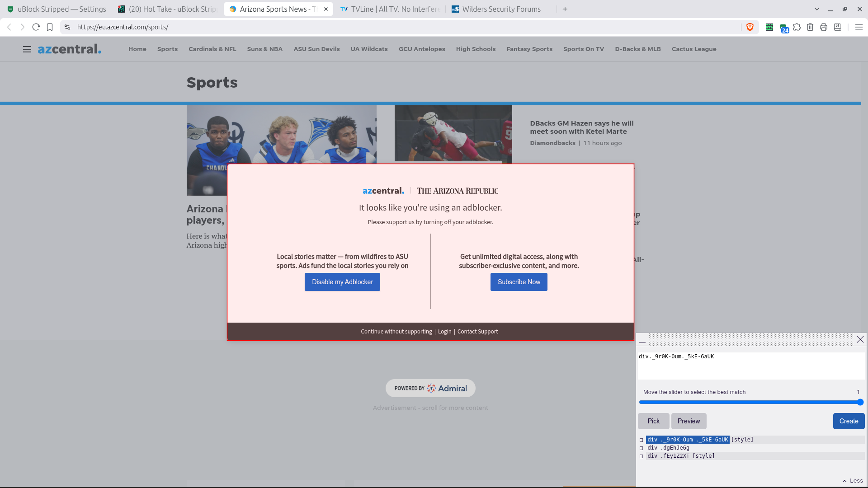
Task: Open site settings icon in address bar
Action: click(x=67, y=27)
